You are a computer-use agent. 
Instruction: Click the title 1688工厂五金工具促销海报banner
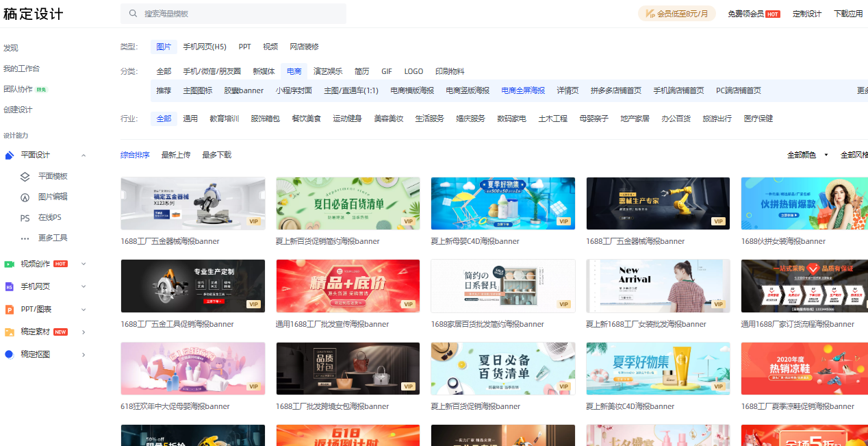[x=177, y=324]
